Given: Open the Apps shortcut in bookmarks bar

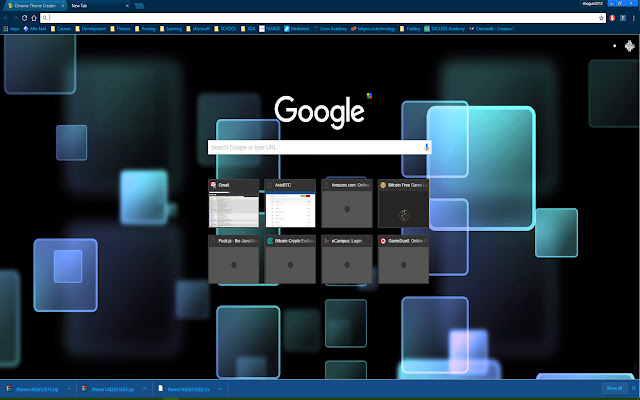Looking at the screenshot, I should [11, 29].
